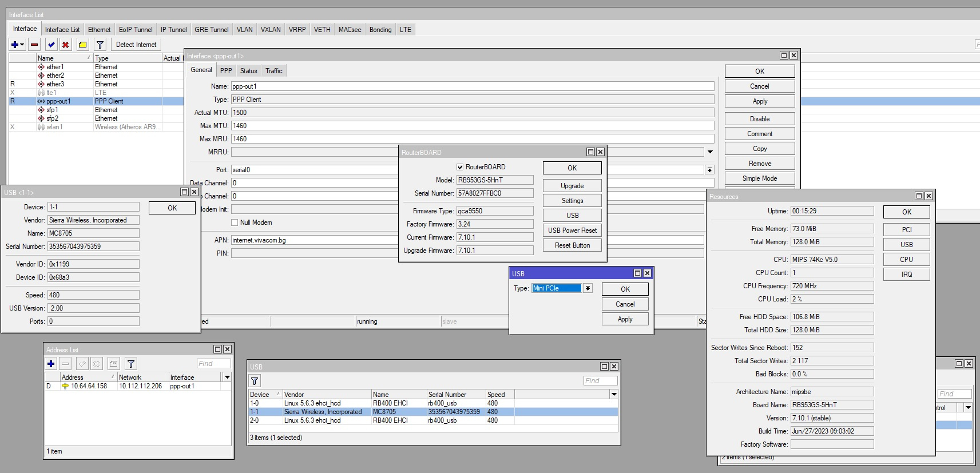Add comment with yellow note icon
980x473 pixels.
click(83, 45)
